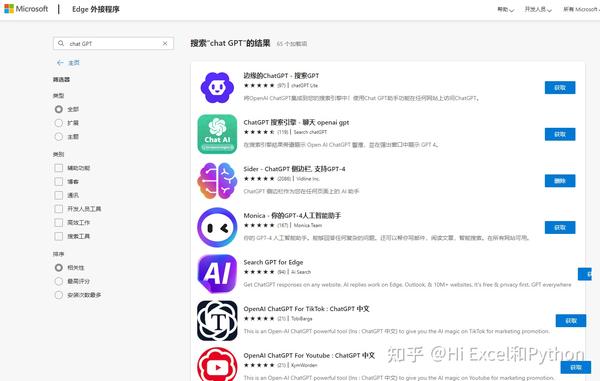Focus the chat GPT search field
Image resolution: width=600 pixels, height=381 pixels.
coord(113,44)
